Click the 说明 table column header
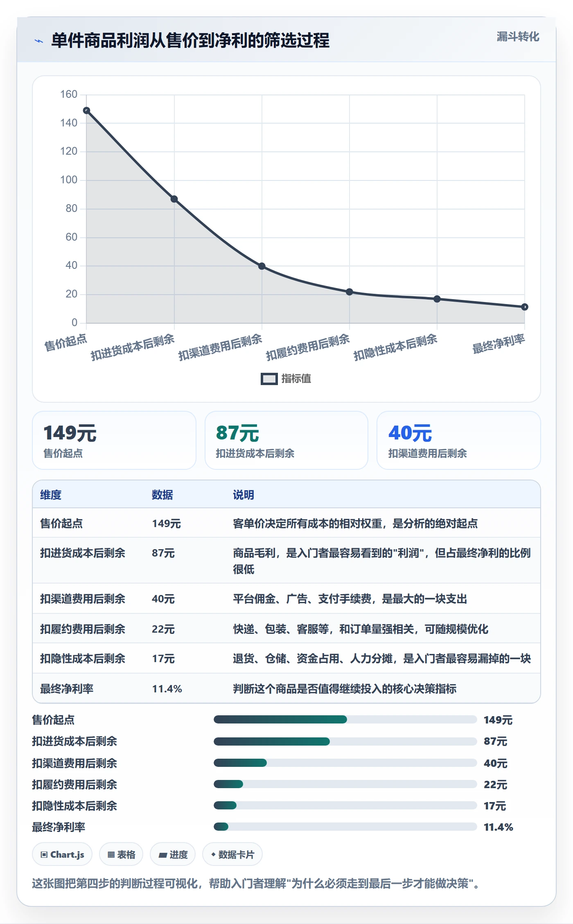This screenshot has height=924, width=573. [244, 495]
